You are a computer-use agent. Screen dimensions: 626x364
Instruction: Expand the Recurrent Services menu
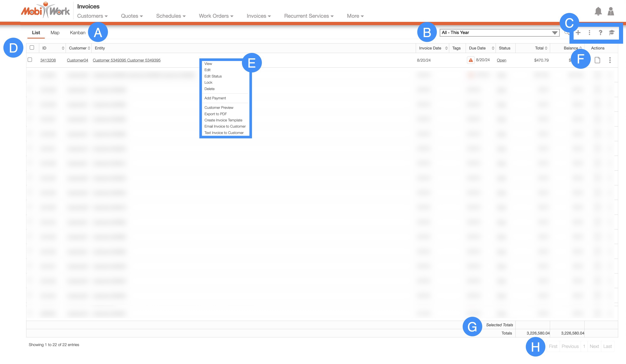tap(308, 16)
